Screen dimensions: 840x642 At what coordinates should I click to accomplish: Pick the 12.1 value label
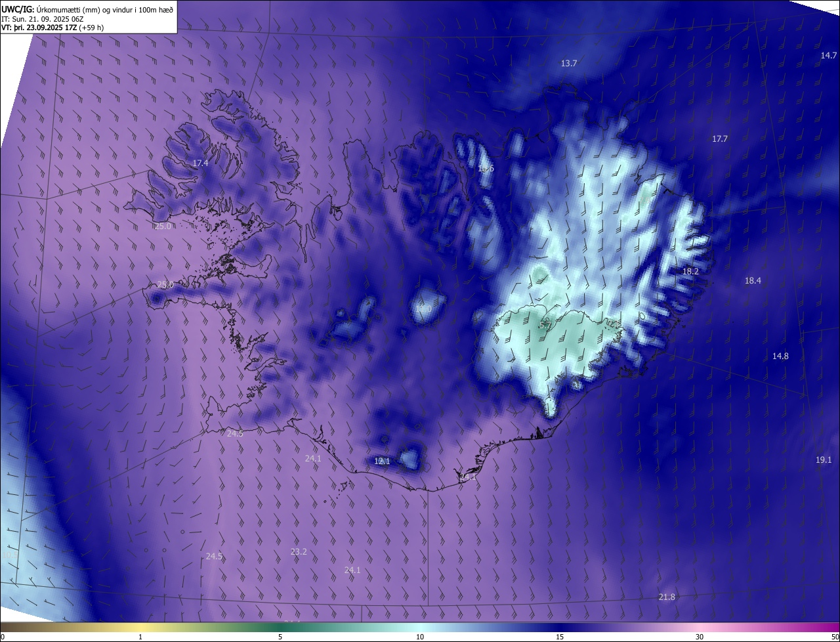tap(382, 461)
